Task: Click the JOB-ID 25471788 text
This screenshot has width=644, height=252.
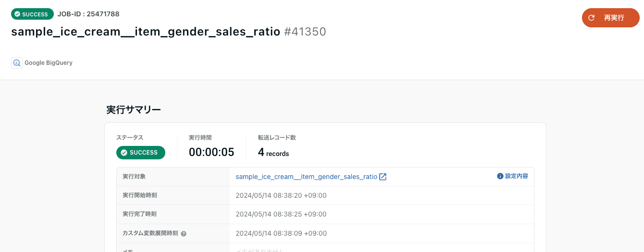Action: coord(88,14)
